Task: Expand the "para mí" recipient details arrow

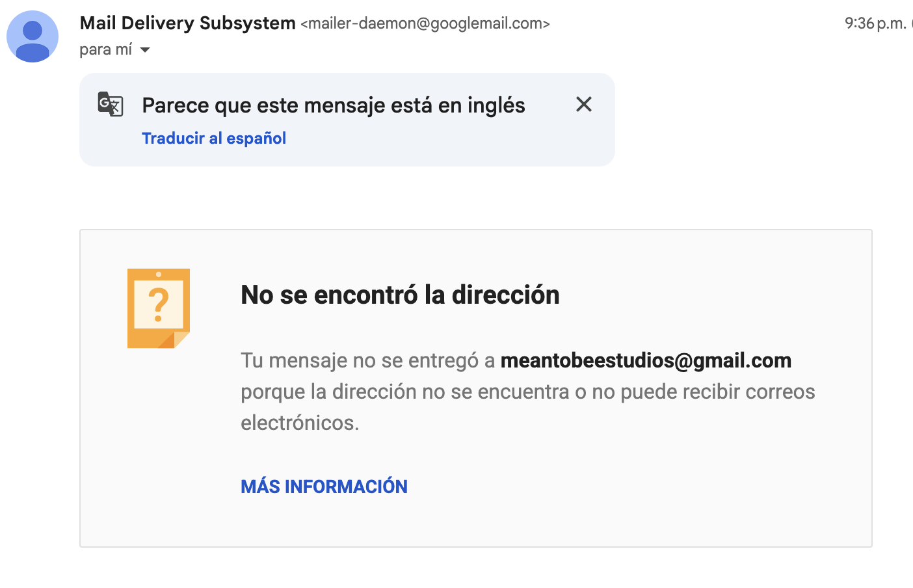Action: [x=145, y=50]
